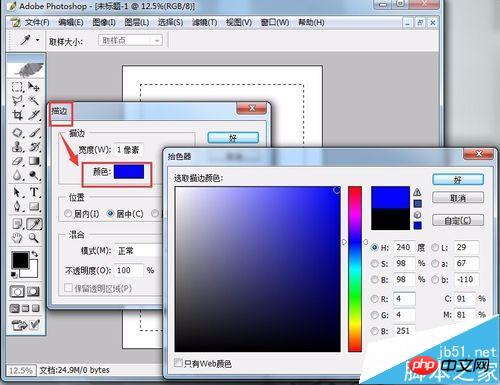The width and height of the screenshot is (500, 385).
Task: Click the 自定(C) custom colors button
Action: click(x=458, y=220)
